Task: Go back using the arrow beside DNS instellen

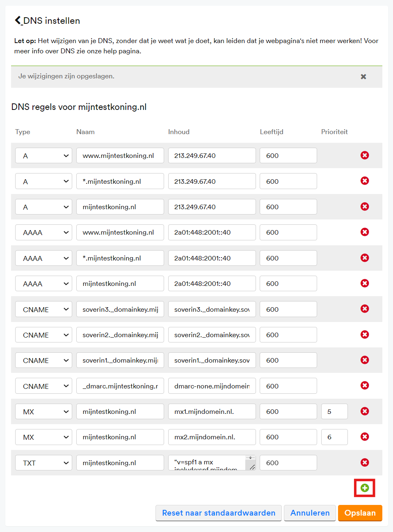Action: 18,21
